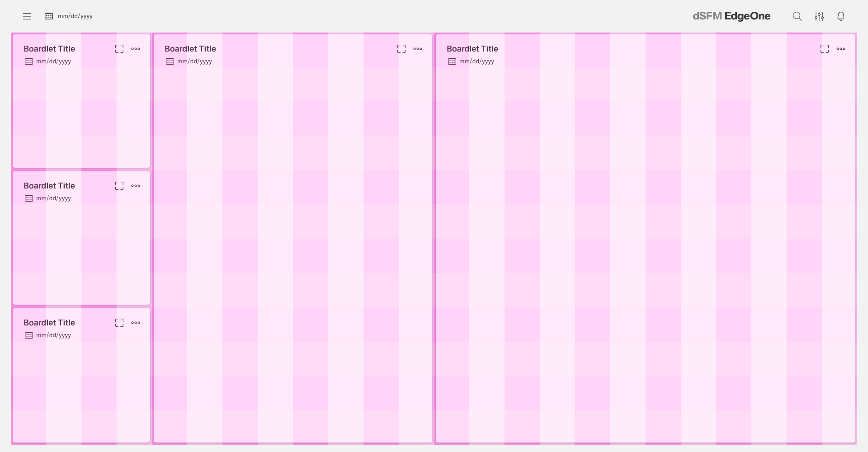This screenshot has height=452, width=868.
Task: Click the dSFM EdgeOne logo
Action: coord(731,16)
